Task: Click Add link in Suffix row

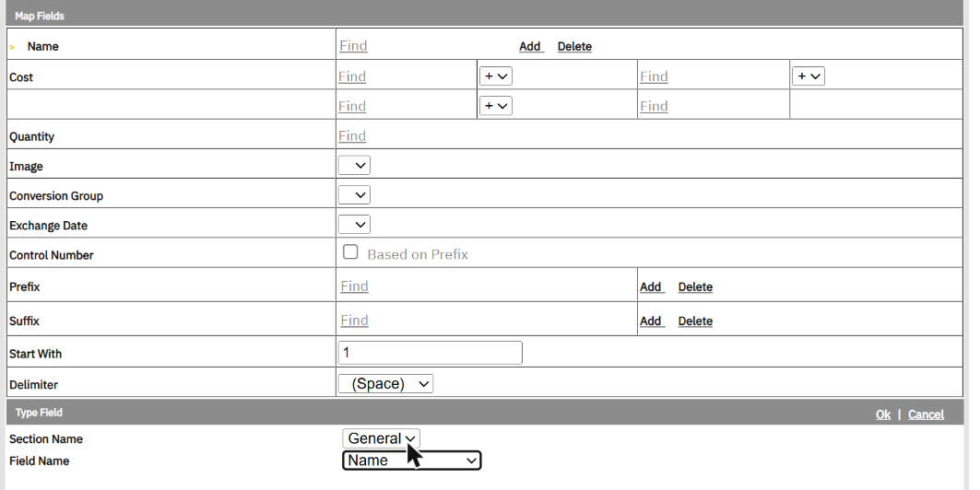Action: coord(651,321)
